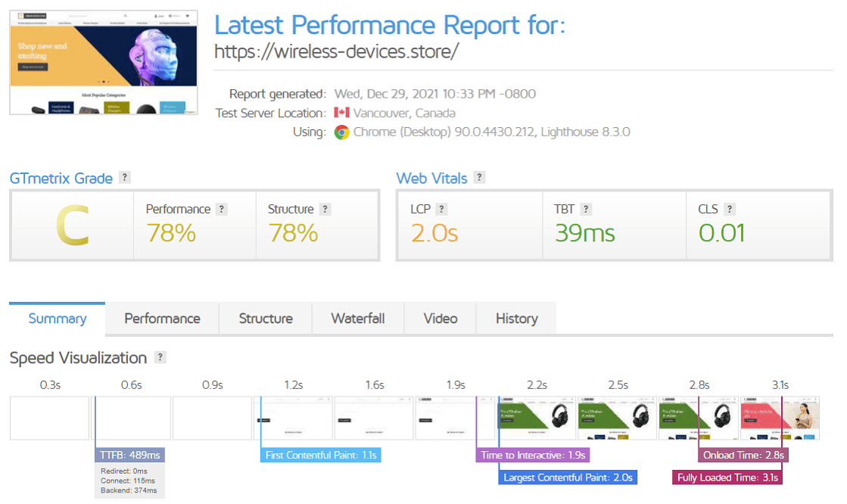
Task: Click help icon next to GTmetrix Grade
Action: (x=125, y=178)
